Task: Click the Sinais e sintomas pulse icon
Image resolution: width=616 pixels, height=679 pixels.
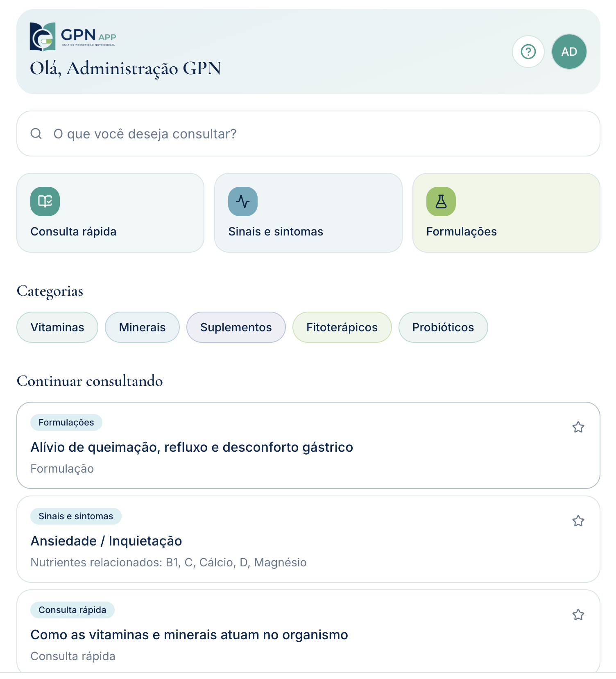Action: pos(243,201)
